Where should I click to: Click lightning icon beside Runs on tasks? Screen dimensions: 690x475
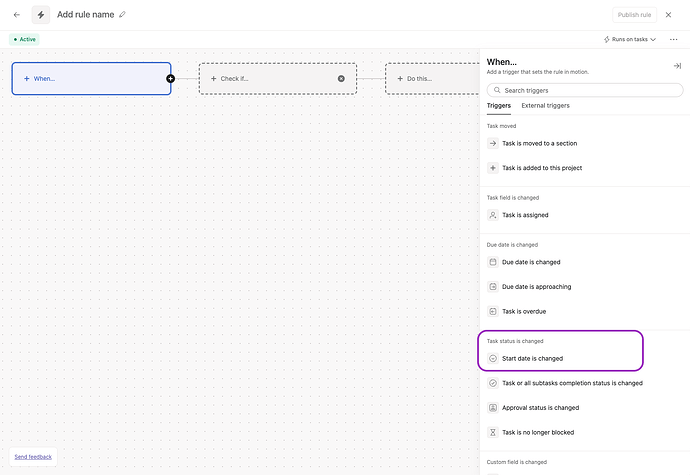(606, 39)
